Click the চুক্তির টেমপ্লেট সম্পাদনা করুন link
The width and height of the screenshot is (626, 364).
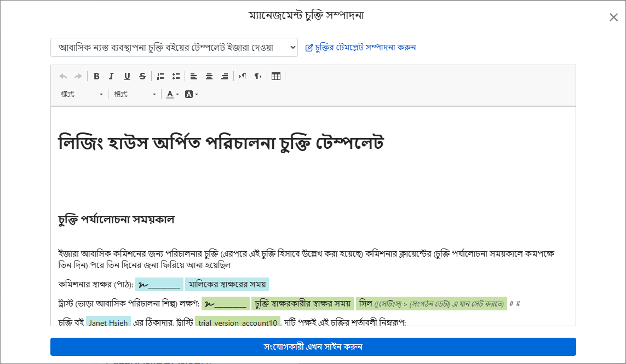coord(360,48)
